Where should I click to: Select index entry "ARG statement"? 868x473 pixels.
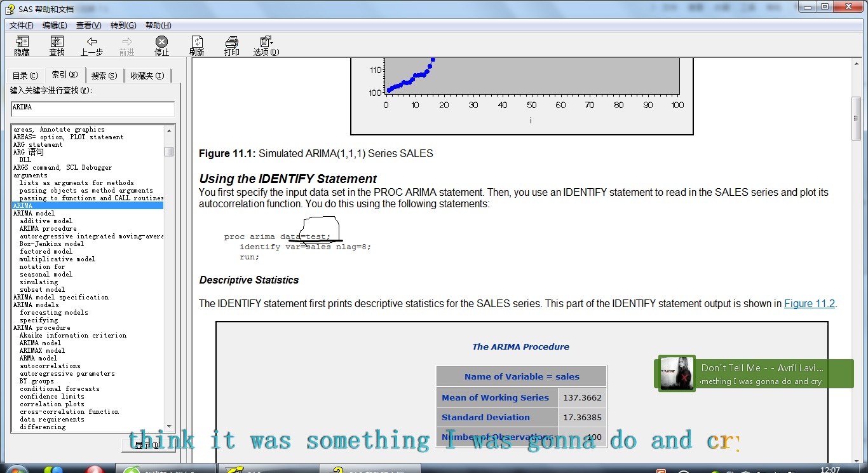pyautogui.click(x=38, y=145)
